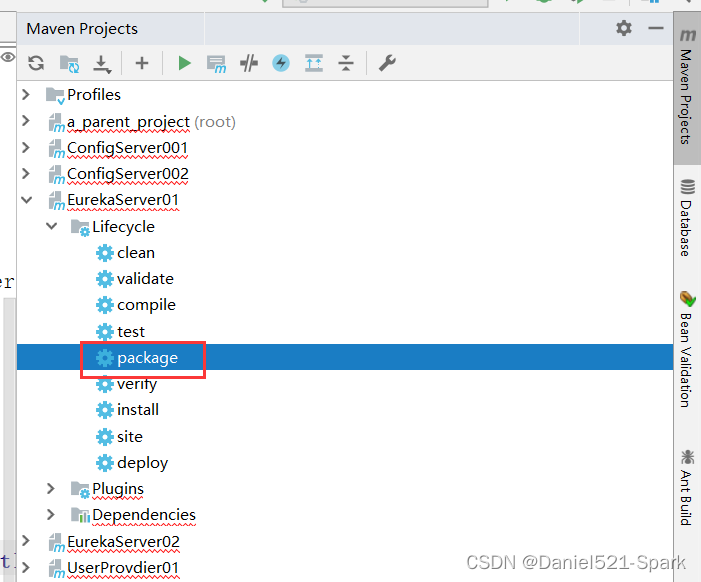Toggle Skip Tests mode lightning icon
Image resolution: width=701 pixels, height=582 pixels.
pos(281,63)
